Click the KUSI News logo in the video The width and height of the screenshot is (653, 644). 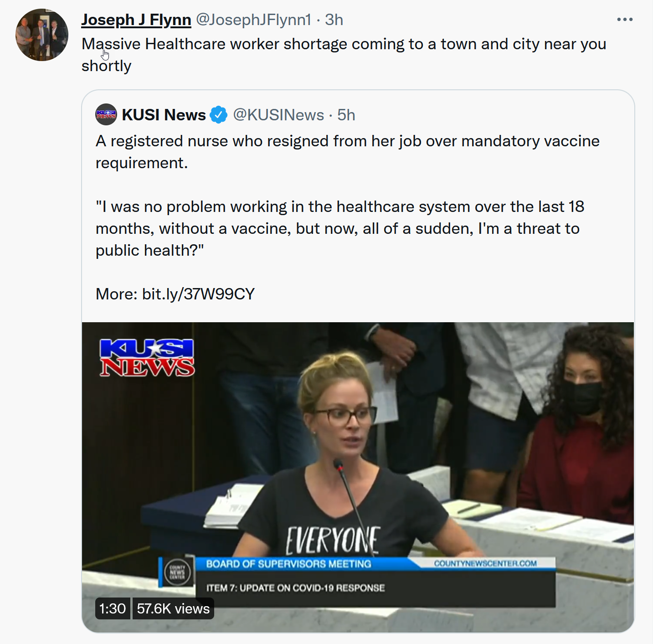147,358
